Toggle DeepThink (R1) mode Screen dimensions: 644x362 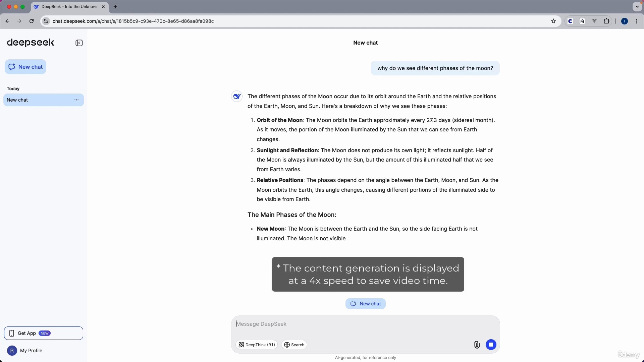click(x=257, y=345)
